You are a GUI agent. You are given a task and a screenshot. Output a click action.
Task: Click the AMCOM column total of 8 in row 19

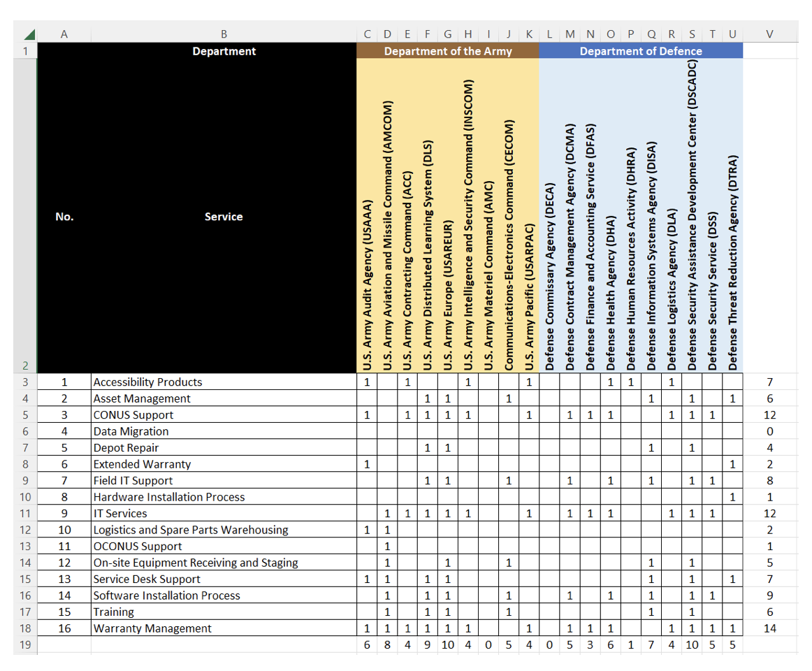pyautogui.click(x=387, y=644)
